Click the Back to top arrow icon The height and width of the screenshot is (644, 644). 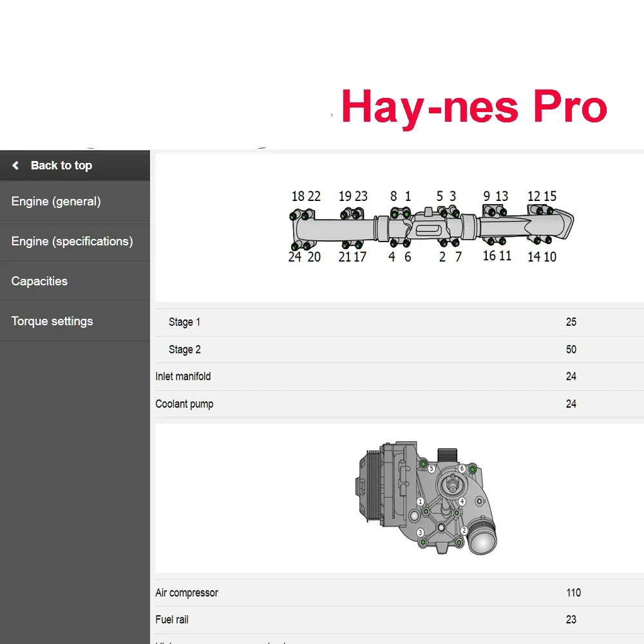point(15,166)
